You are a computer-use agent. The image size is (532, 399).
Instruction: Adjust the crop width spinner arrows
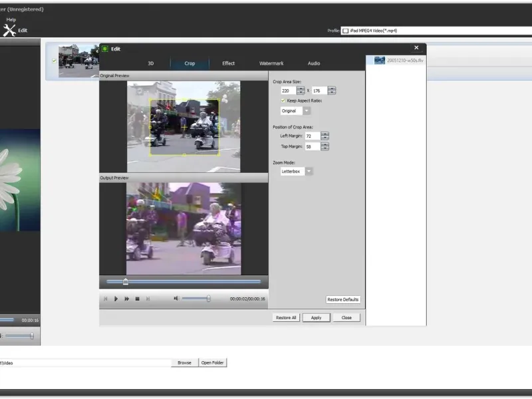point(301,90)
